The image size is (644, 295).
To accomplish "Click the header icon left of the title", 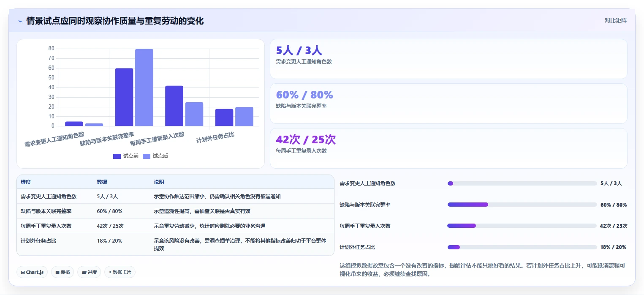I will (x=20, y=21).
